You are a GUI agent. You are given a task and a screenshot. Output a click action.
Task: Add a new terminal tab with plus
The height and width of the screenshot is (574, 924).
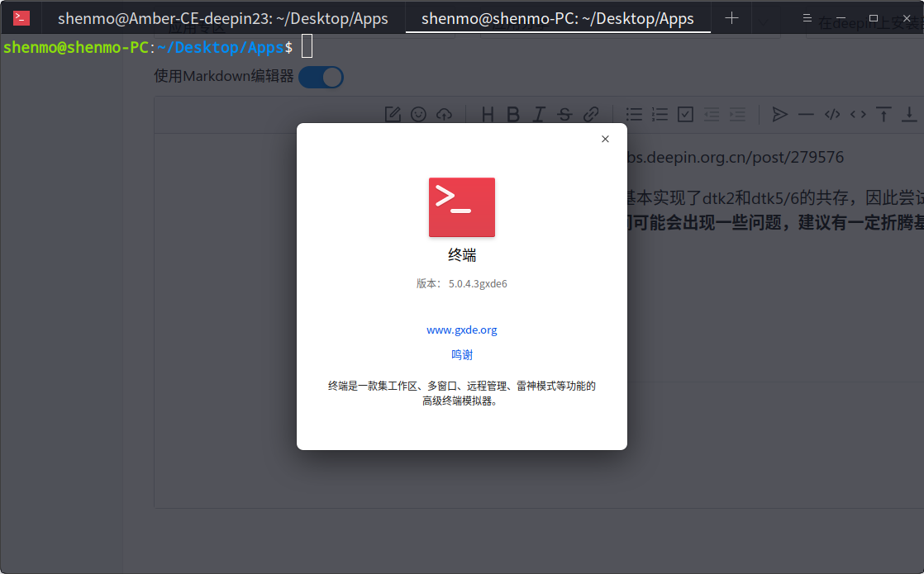click(731, 18)
